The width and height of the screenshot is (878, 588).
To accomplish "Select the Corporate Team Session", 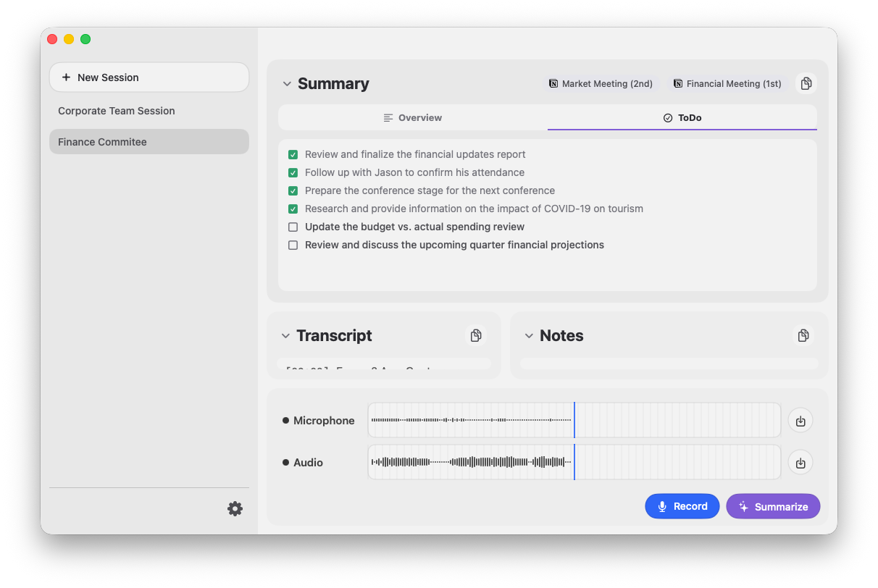I will pos(116,110).
